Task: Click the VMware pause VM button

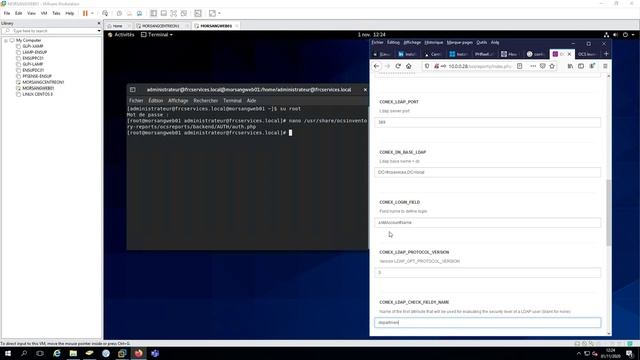Action: [x=85, y=13]
